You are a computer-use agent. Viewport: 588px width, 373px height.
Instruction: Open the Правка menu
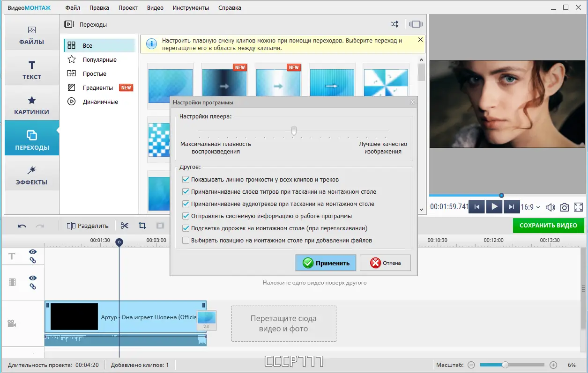99,8
